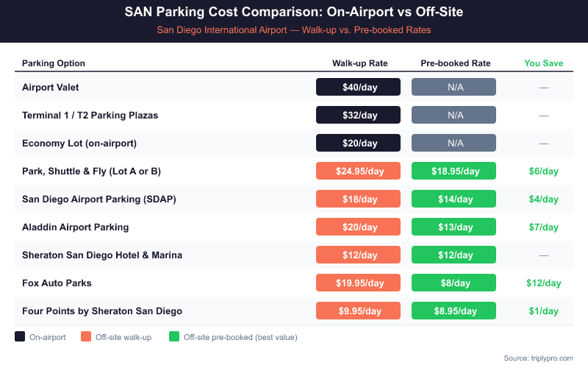Click Fox Auto Parks $8/day pre-booked rate
588x368 pixels.
453,283
